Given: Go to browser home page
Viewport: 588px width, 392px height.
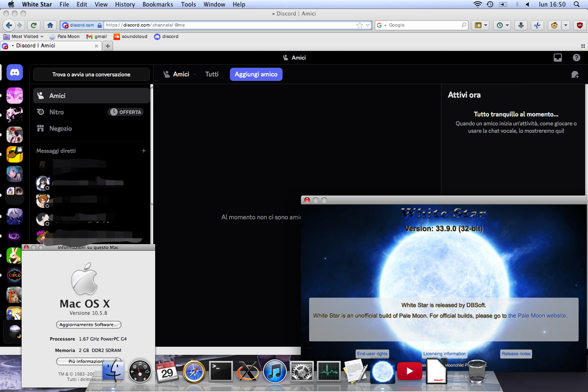Looking at the screenshot, I should 50,25.
